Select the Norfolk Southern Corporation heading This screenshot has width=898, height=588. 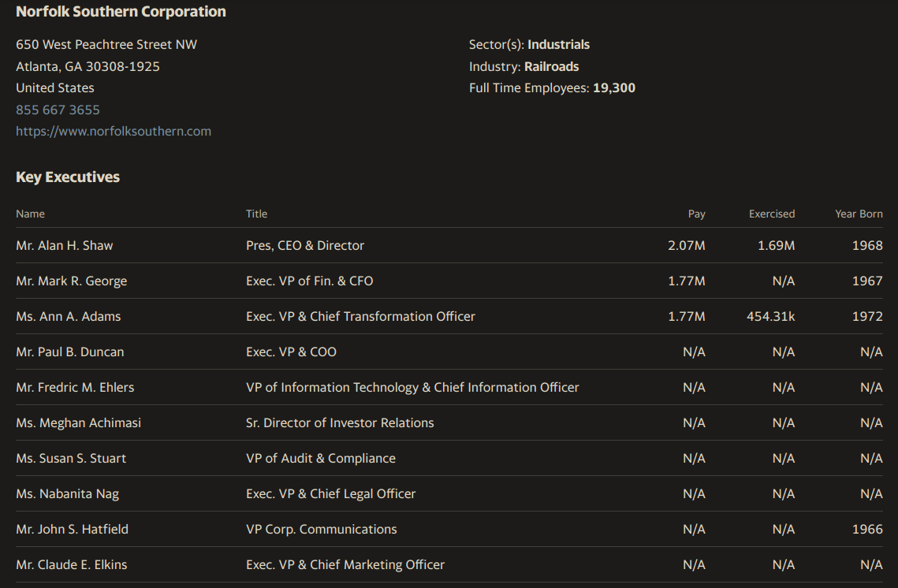pyautogui.click(x=121, y=12)
